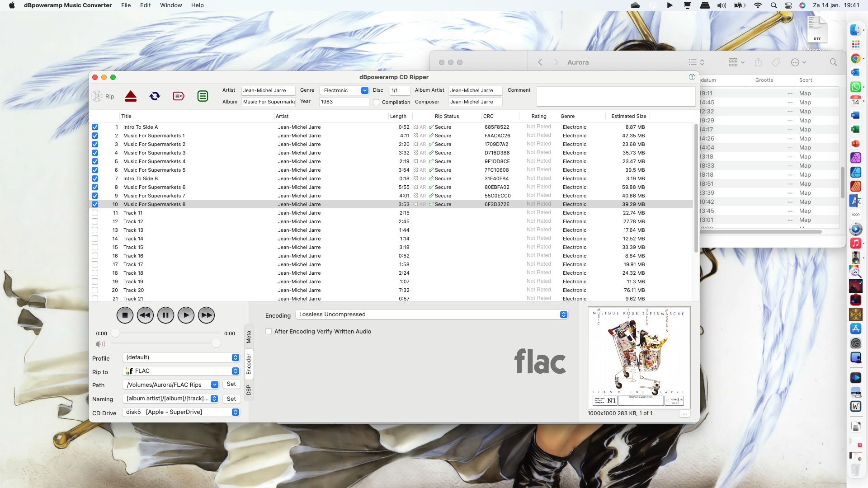Click the playback volume slider knob
This screenshot has width=868, height=488.
(216, 344)
